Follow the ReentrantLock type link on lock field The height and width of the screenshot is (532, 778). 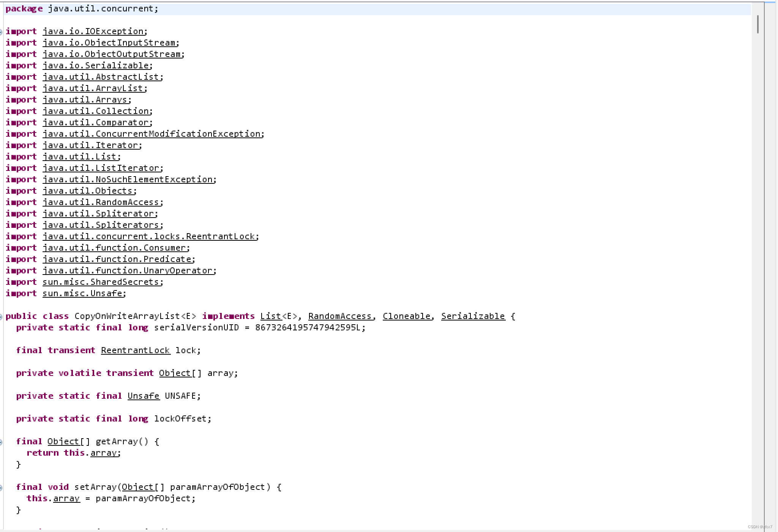coord(136,350)
